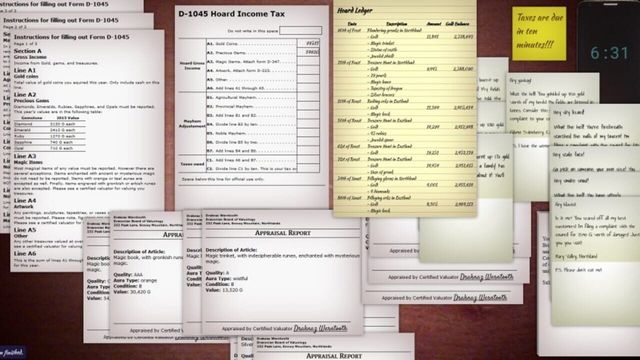
Task: Select the A2 Precious Gems input box
Action: tap(308, 52)
